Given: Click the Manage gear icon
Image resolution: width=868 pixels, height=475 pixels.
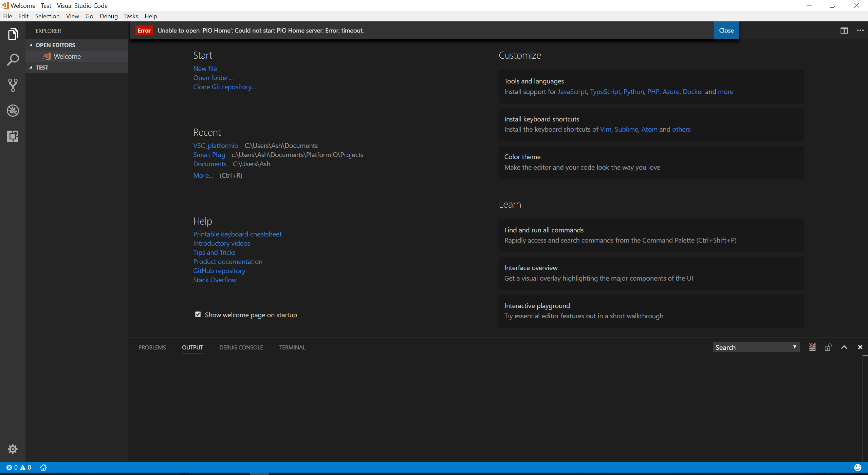Looking at the screenshot, I should coord(13,449).
